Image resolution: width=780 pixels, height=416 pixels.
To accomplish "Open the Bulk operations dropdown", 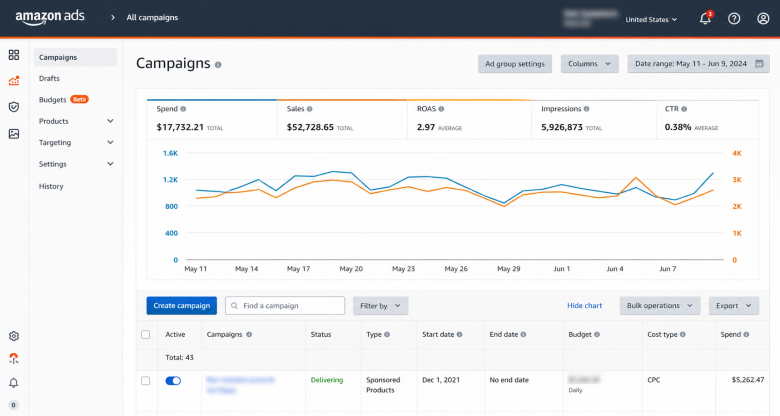I will point(660,306).
